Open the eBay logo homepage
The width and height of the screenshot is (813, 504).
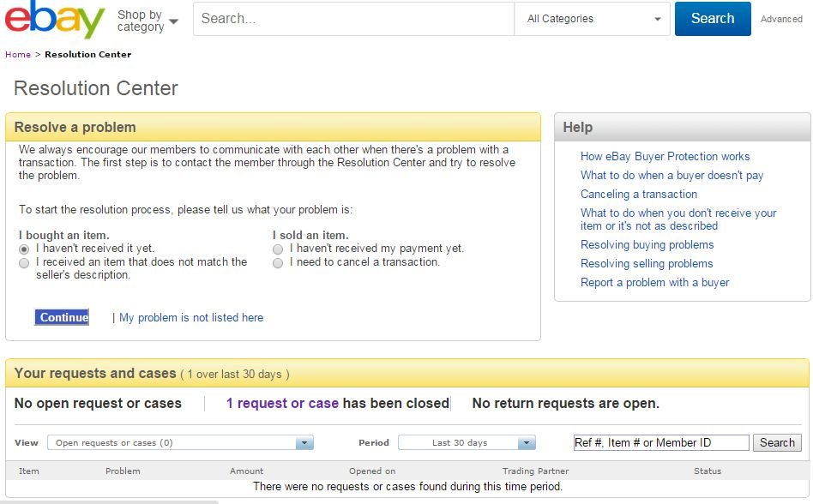[x=55, y=19]
